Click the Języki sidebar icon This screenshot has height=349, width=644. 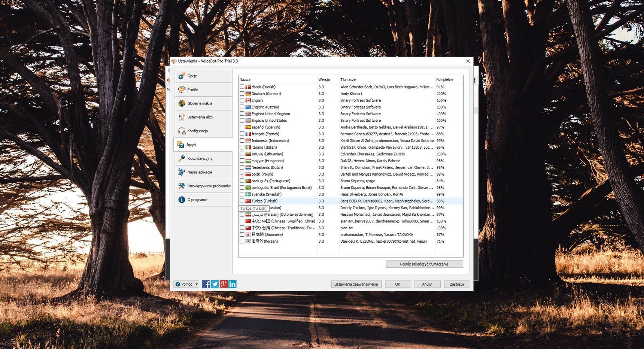pyautogui.click(x=180, y=145)
